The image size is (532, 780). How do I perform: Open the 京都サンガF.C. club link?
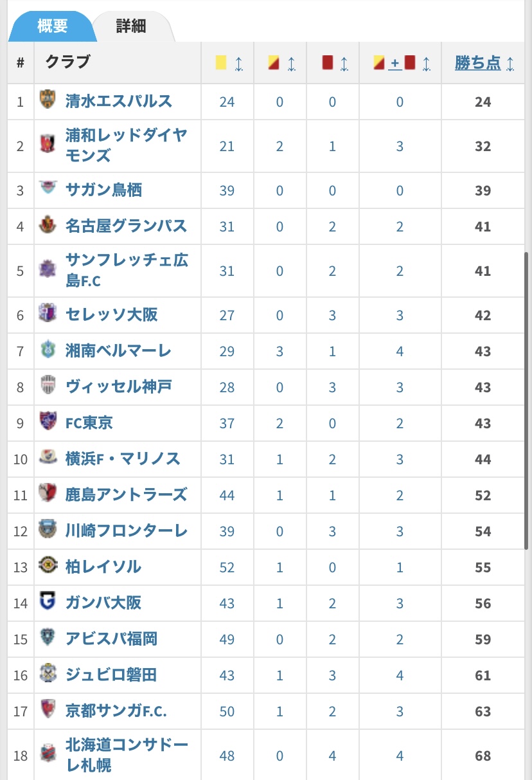click(116, 711)
